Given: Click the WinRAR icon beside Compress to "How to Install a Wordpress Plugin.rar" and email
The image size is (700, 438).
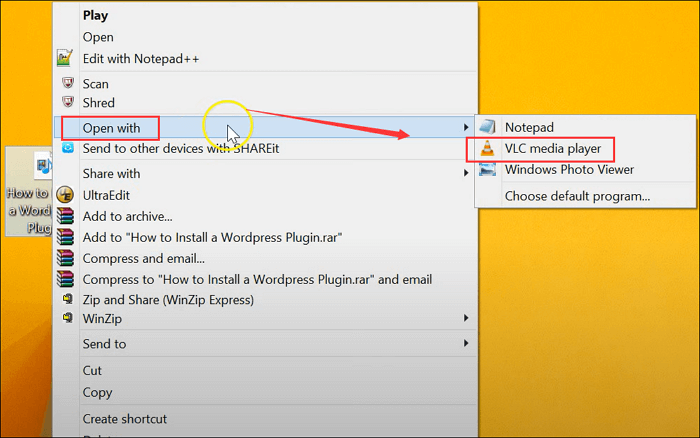Looking at the screenshot, I should [65, 279].
